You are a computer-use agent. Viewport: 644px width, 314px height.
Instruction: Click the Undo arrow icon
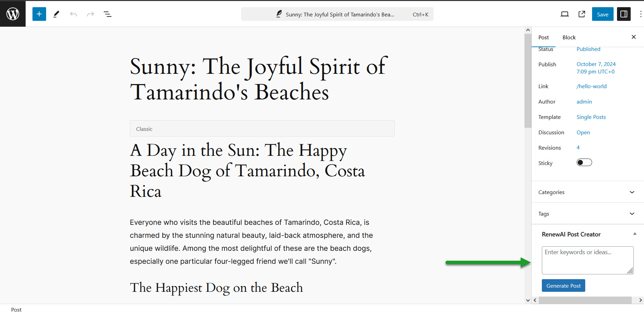tap(73, 14)
